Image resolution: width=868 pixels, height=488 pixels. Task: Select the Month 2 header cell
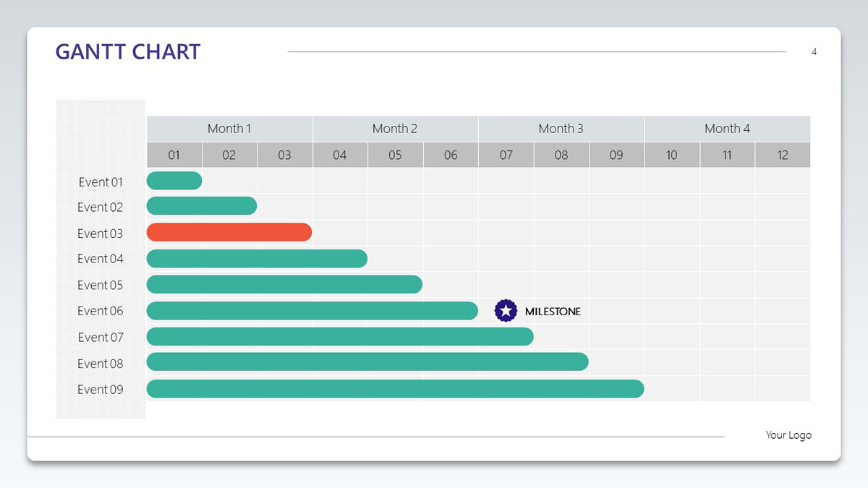(x=395, y=129)
